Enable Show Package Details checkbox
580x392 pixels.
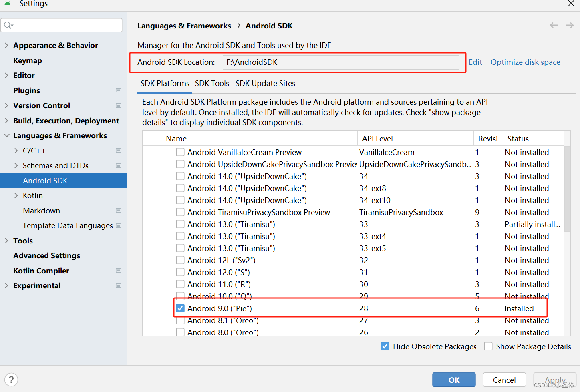488,346
